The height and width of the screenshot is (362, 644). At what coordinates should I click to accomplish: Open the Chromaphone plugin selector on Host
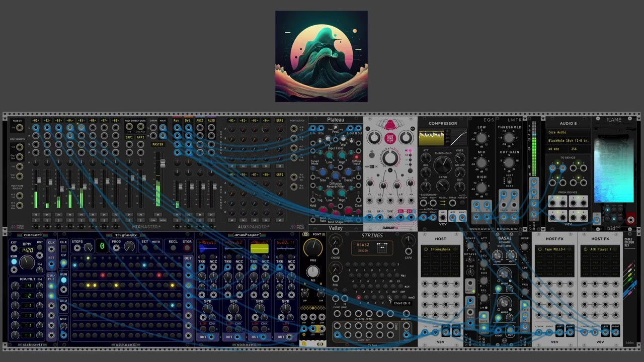(x=440, y=249)
